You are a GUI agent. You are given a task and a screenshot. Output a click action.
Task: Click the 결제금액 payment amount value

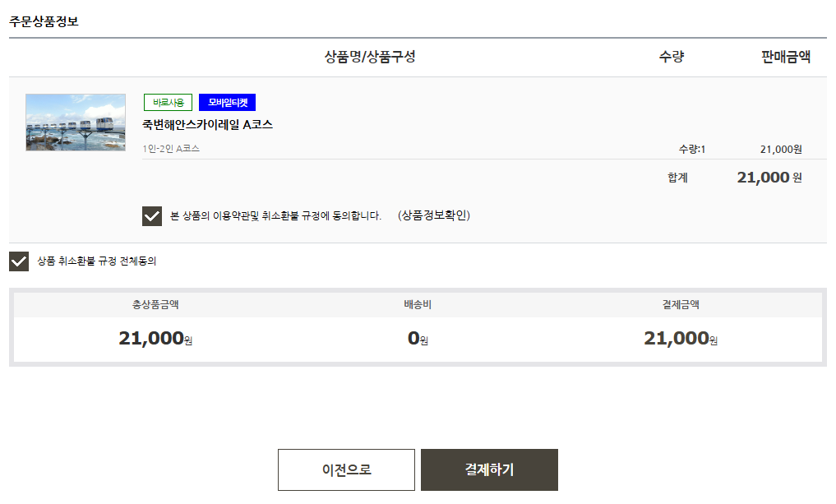(679, 336)
